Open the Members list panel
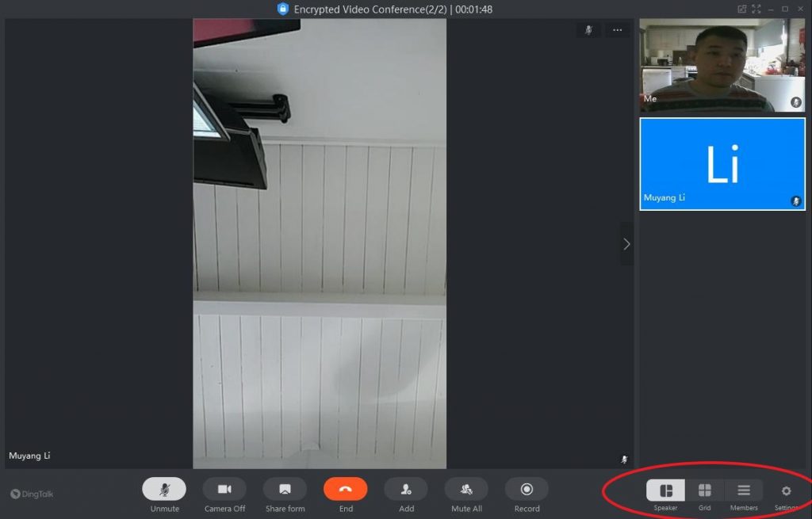 [744, 490]
